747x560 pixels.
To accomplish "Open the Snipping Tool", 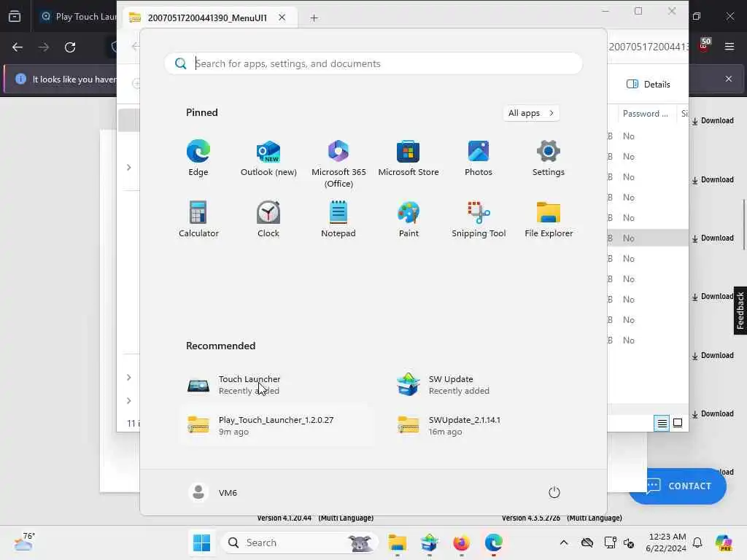I will pos(479,219).
